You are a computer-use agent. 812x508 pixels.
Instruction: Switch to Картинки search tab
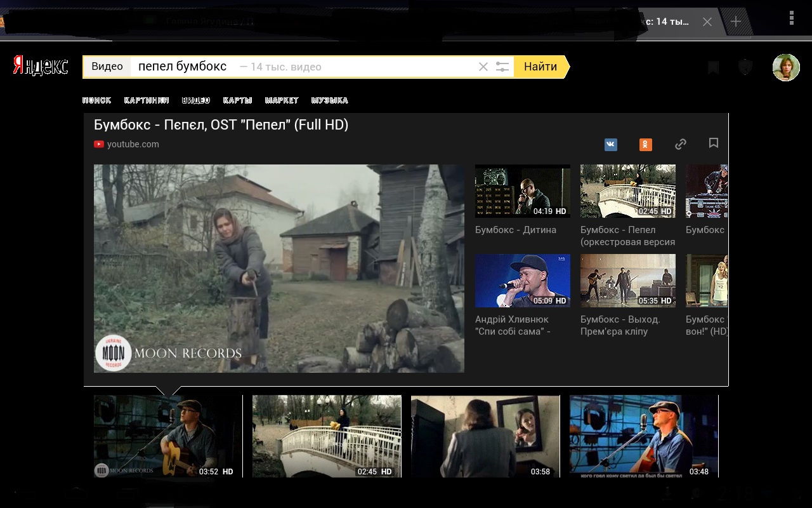(147, 100)
